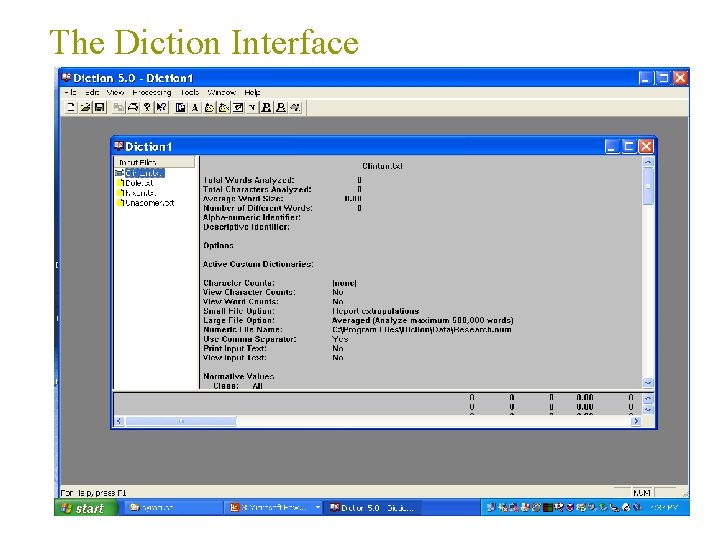The height and width of the screenshot is (540, 720).
Task: Click the 'Use Comma Separator:' label
Action: pyautogui.click(x=249, y=339)
